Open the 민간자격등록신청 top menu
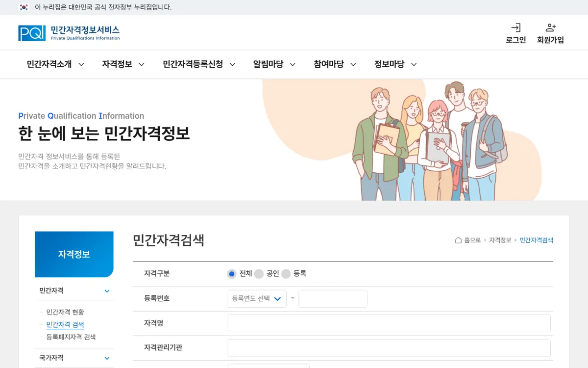588x368 pixels. pyautogui.click(x=193, y=64)
